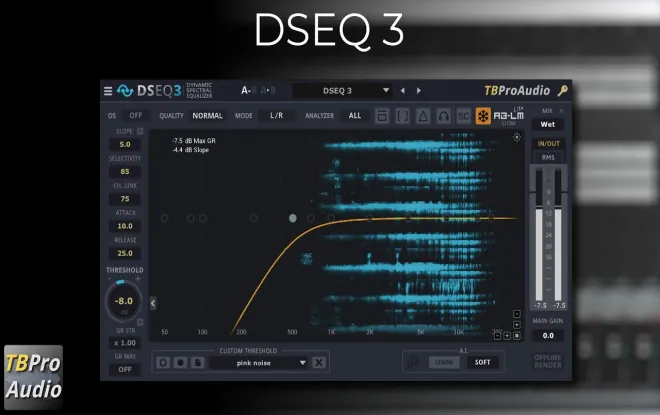
Task: Click the '-7.5 dB Max GR' readout
Action: coord(194,141)
